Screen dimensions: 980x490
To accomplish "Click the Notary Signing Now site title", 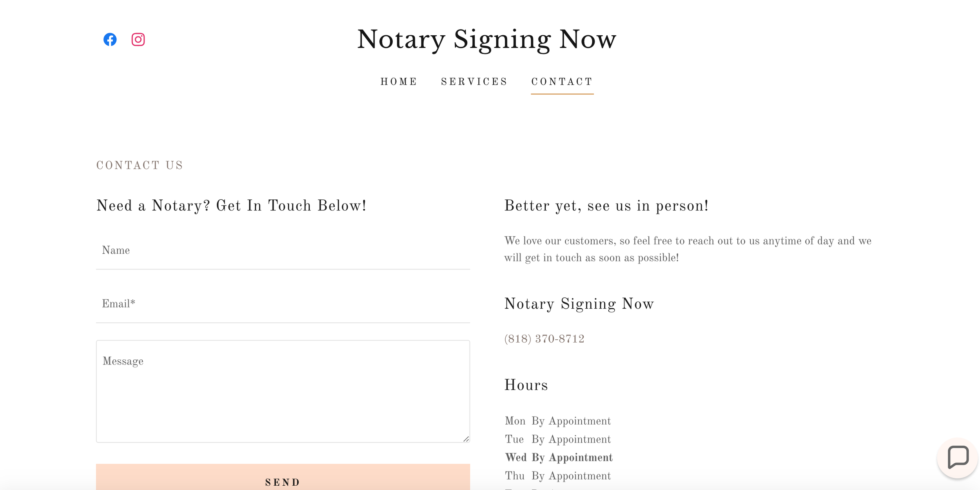I will coord(486,40).
